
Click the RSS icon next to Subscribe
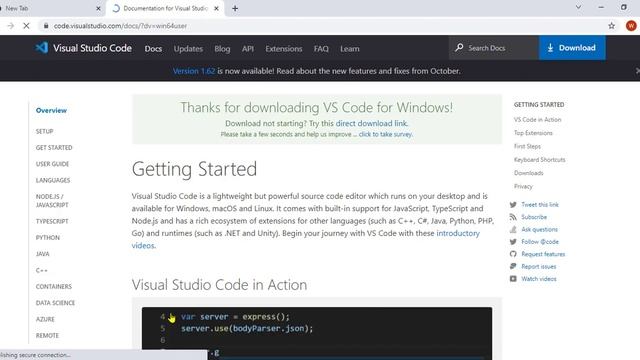[513, 217]
